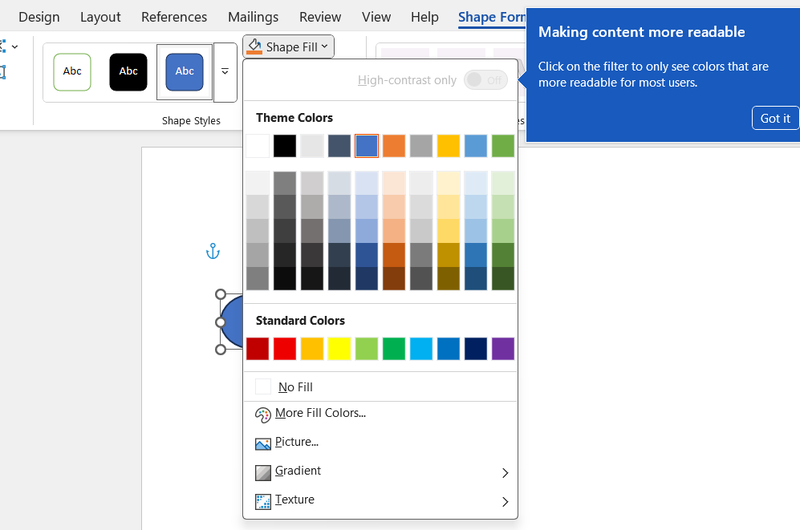Choose the light blue theme color swatch

coord(476,146)
